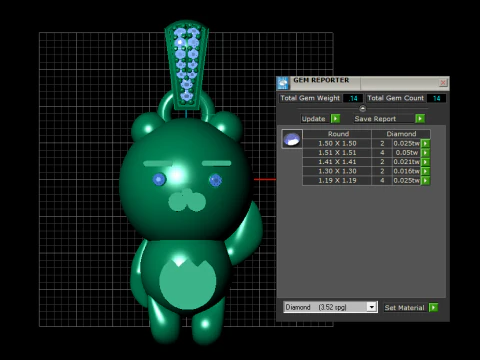Select the 1.51 X 1.51 size cell
The image size is (480, 360).
[x=337, y=153]
